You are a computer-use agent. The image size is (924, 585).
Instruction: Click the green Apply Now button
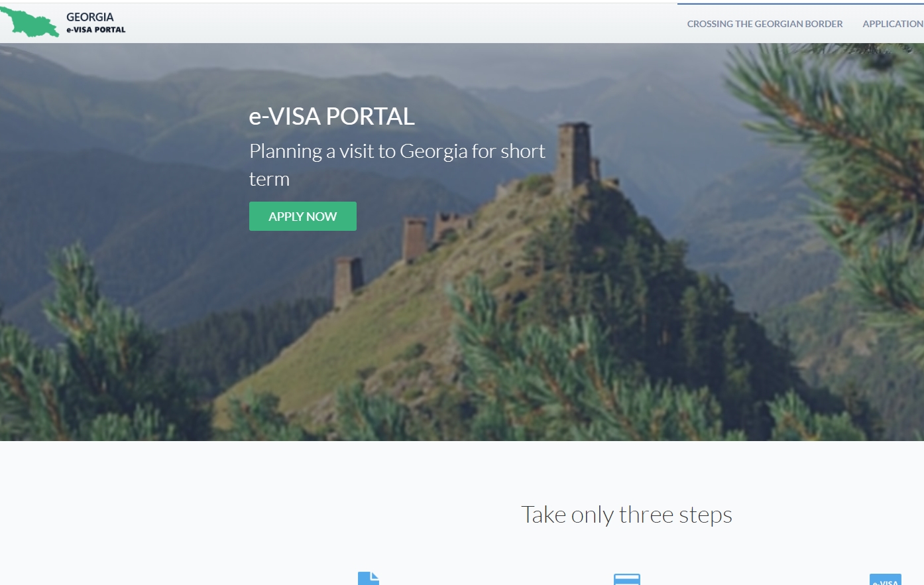303,216
